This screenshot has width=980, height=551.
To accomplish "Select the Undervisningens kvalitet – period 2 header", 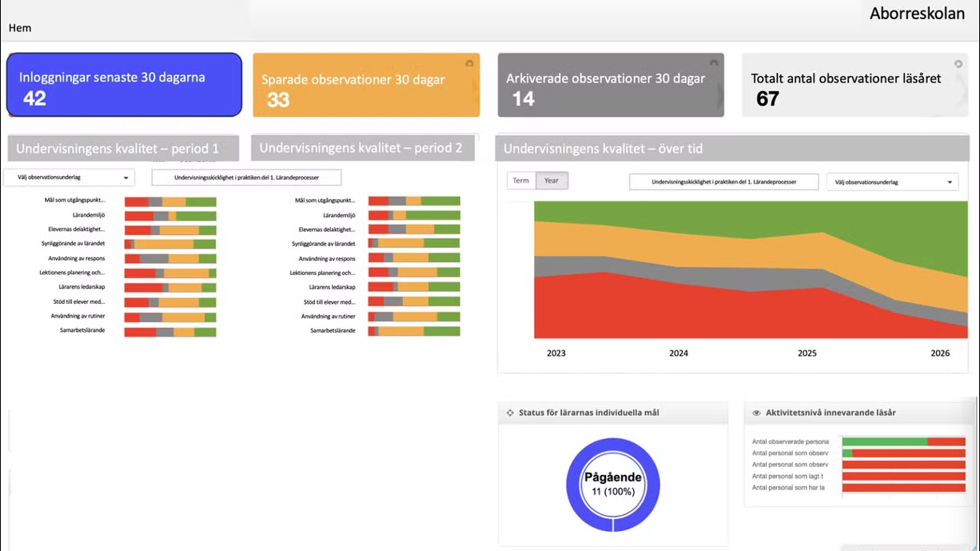I will pos(361,148).
